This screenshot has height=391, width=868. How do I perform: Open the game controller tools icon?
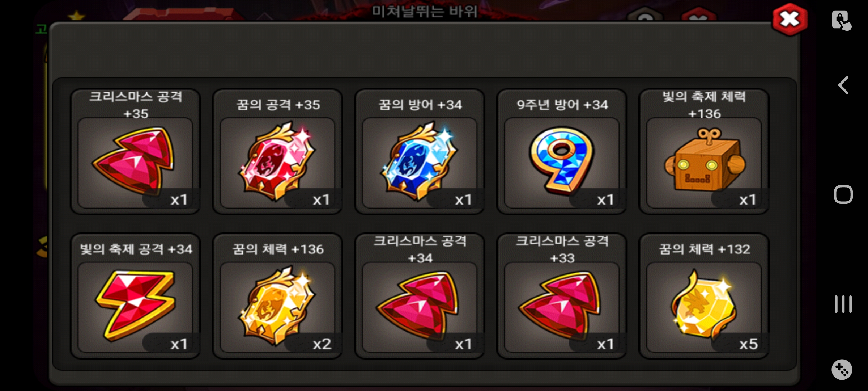pos(842,370)
